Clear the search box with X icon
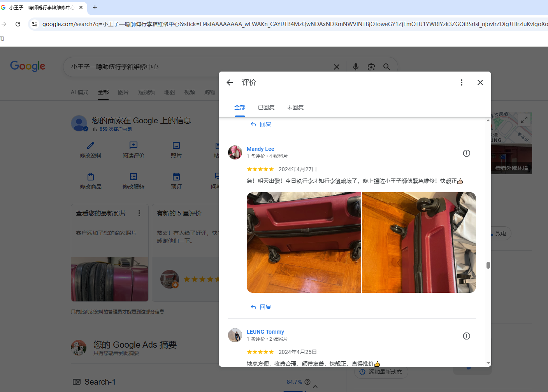This screenshot has height=392, width=548. tap(337, 67)
